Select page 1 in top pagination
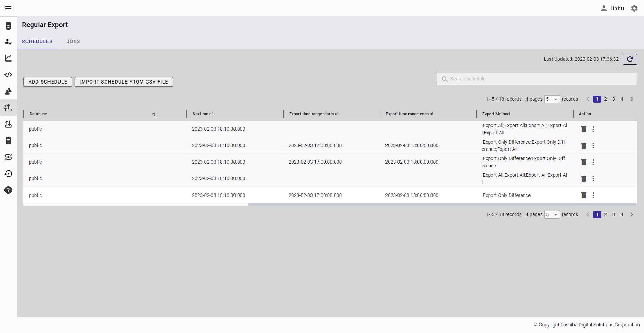644x333 pixels. click(x=597, y=99)
